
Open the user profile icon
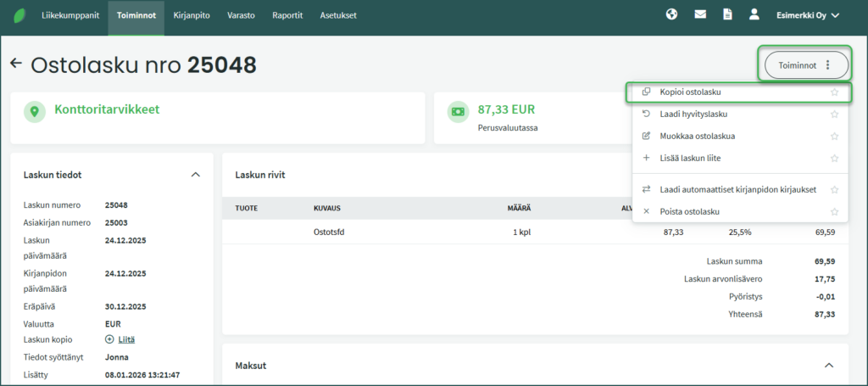[754, 14]
